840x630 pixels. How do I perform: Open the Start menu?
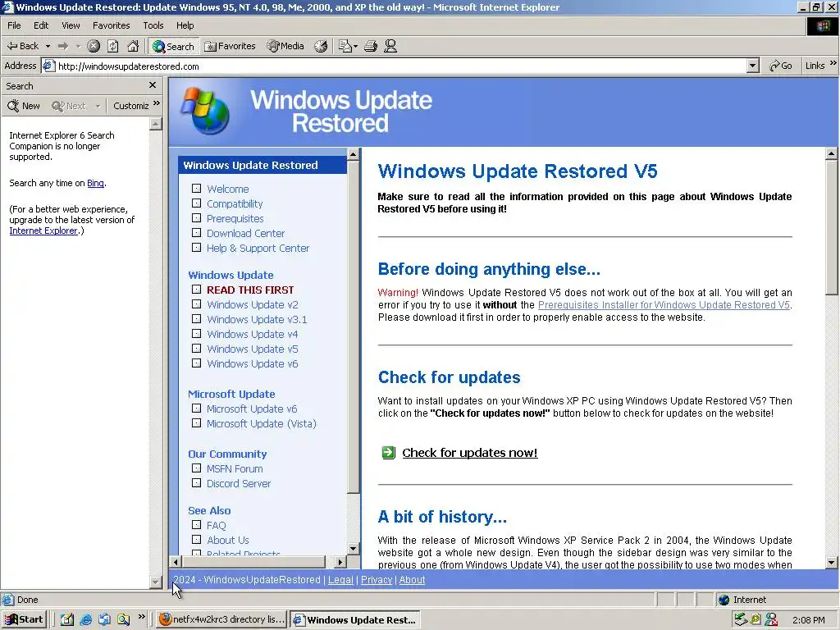point(24,619)
